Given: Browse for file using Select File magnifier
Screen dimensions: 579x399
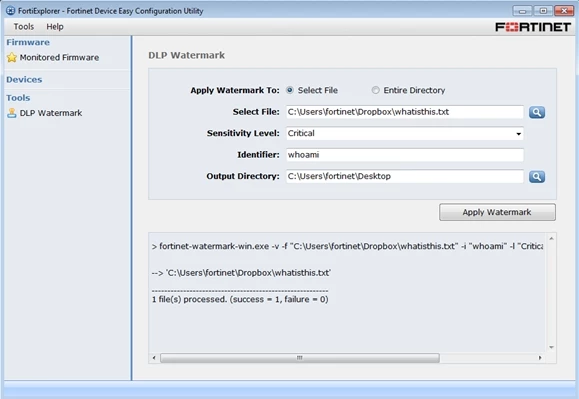Looking at the screenshot, I should pyautogui.click(x=537, y=112).
